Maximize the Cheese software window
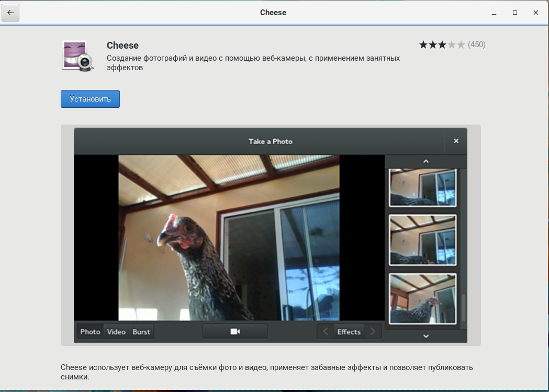549x392 pixels. (x=515, y=13)
